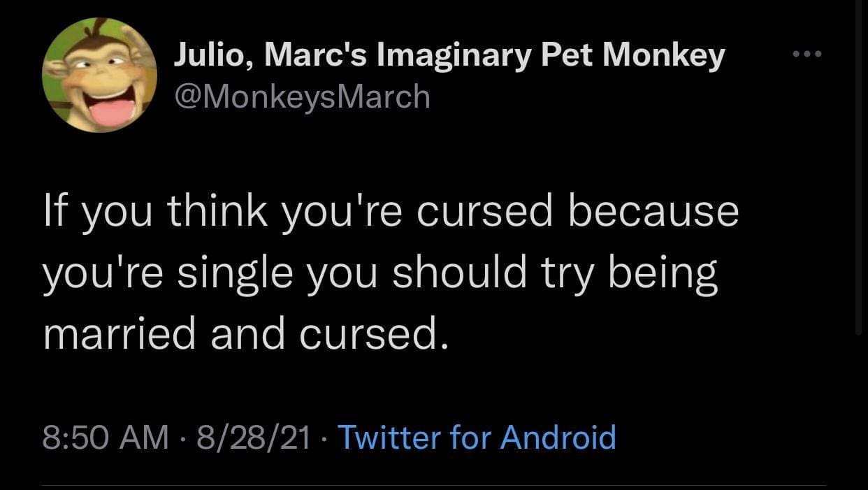Click the word "married" in the tweet

point(119,334)
